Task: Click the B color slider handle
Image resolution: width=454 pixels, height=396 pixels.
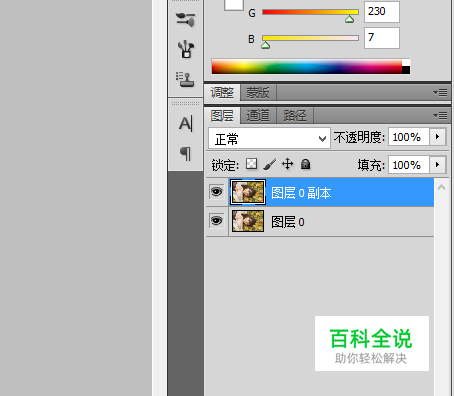Action: pyautogui.click(x=265, y=45)
